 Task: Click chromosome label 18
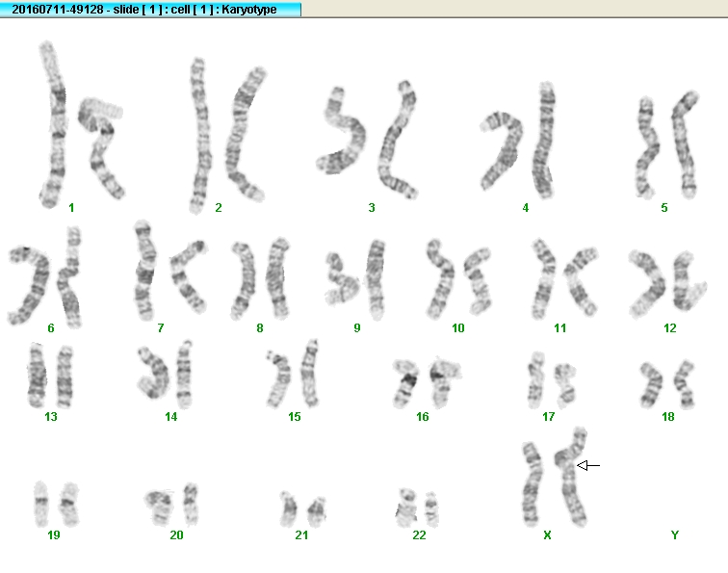[667, 417]
